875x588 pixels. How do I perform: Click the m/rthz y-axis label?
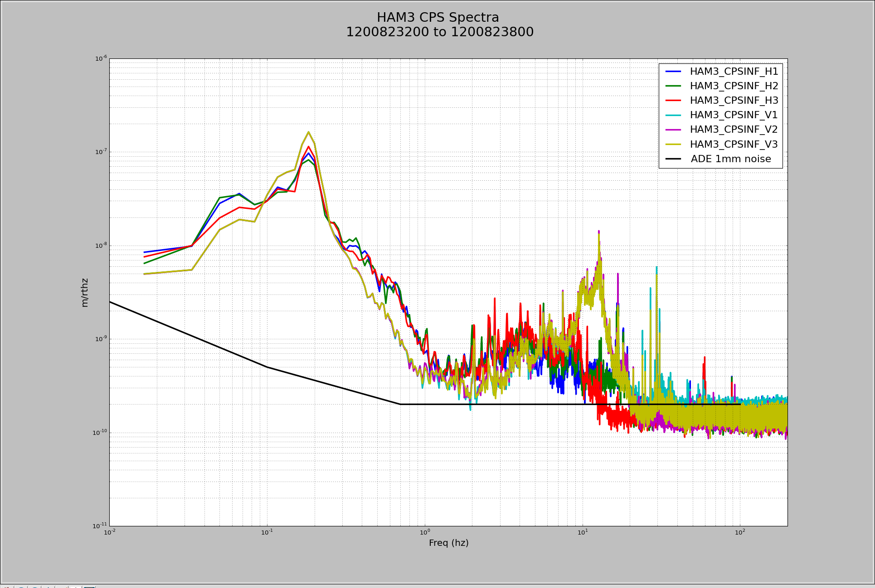85,293
